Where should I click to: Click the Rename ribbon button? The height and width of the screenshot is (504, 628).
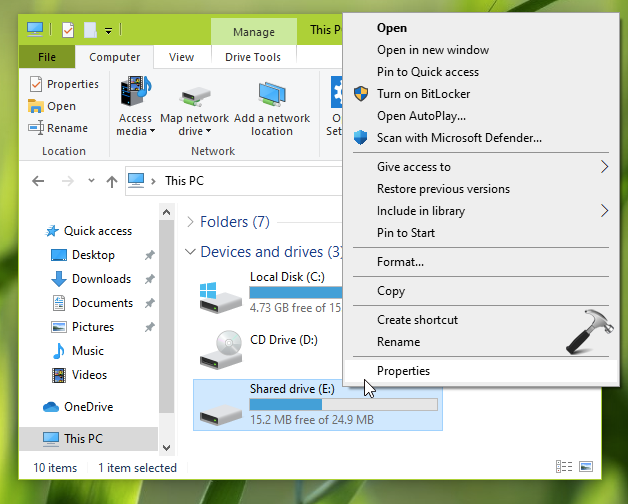pyautogui.click(x=58, y=128)
